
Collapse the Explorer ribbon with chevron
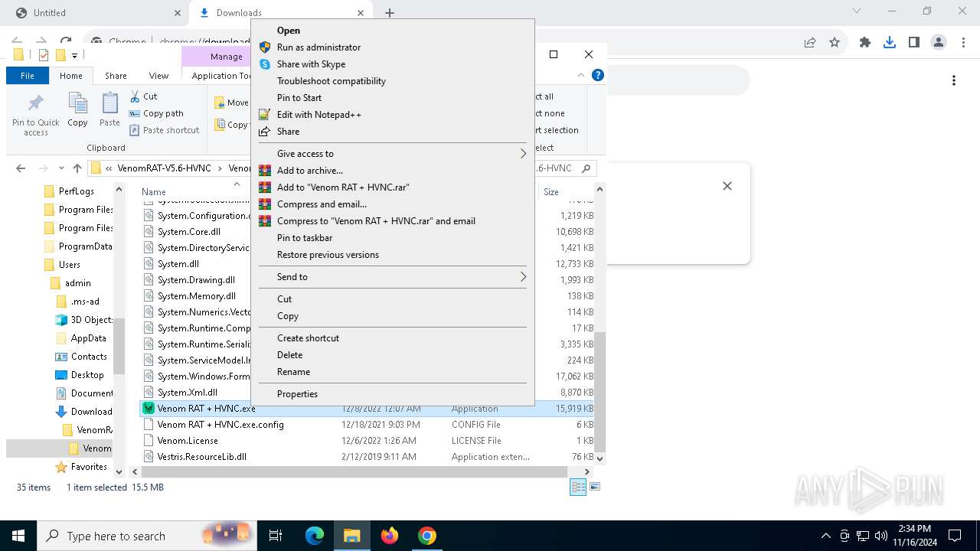(581, 75)
